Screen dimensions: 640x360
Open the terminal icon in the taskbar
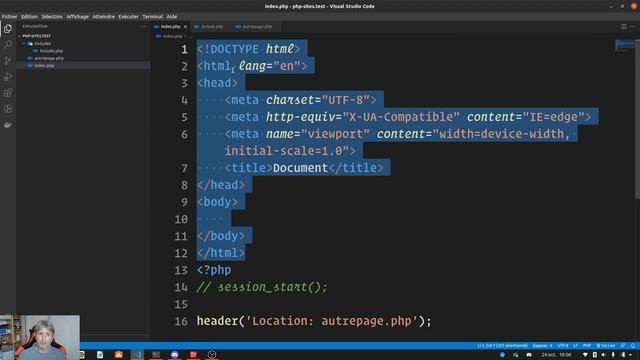[x=156, y=355]
